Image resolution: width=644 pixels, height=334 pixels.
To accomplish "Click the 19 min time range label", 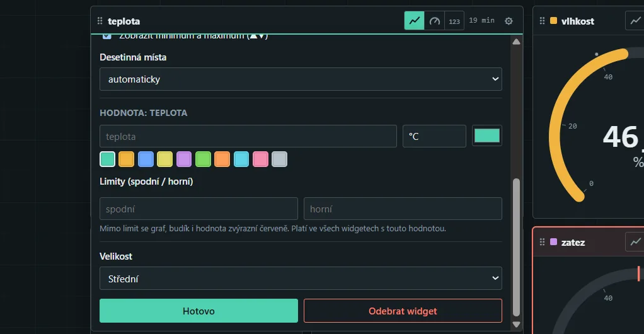I will (x=482, y=21).
